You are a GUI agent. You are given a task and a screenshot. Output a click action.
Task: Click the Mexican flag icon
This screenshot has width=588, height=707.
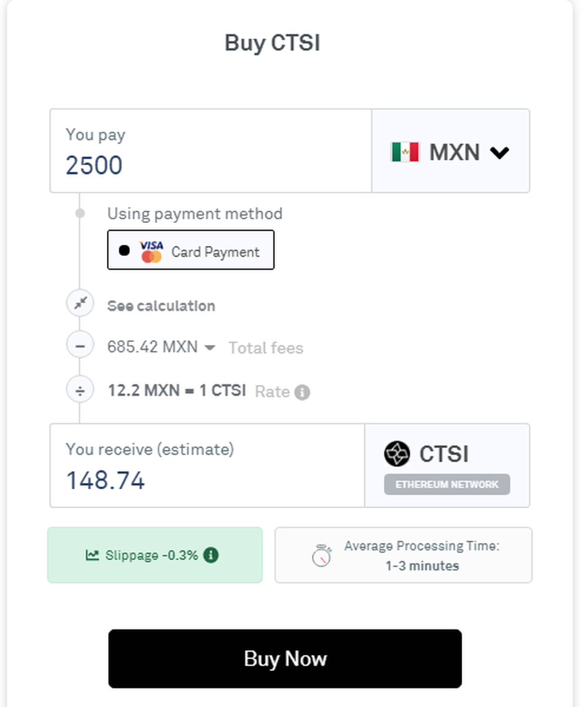pos(405,152)
